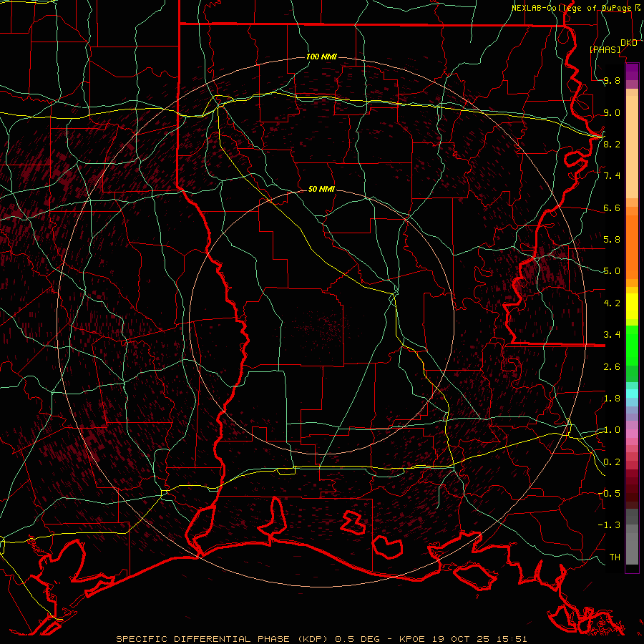This screenshot has height=644, width=644.
Task: Click the legend value 0.2
Action: [x=612, y=462]
